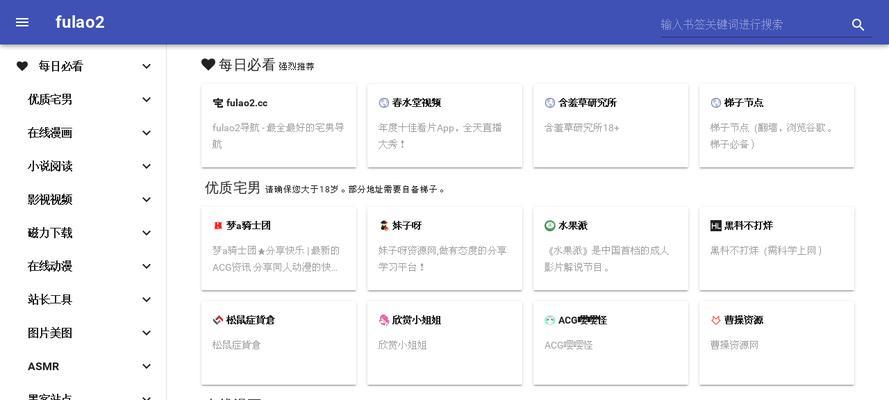Expand the ASMR sidebar chevron
Viewport: 889px width, 400px height.
[x=146, y=367]
